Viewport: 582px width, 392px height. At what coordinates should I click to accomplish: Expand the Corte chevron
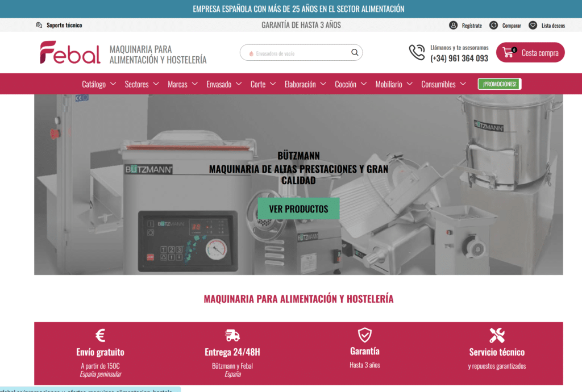(273, 84)
